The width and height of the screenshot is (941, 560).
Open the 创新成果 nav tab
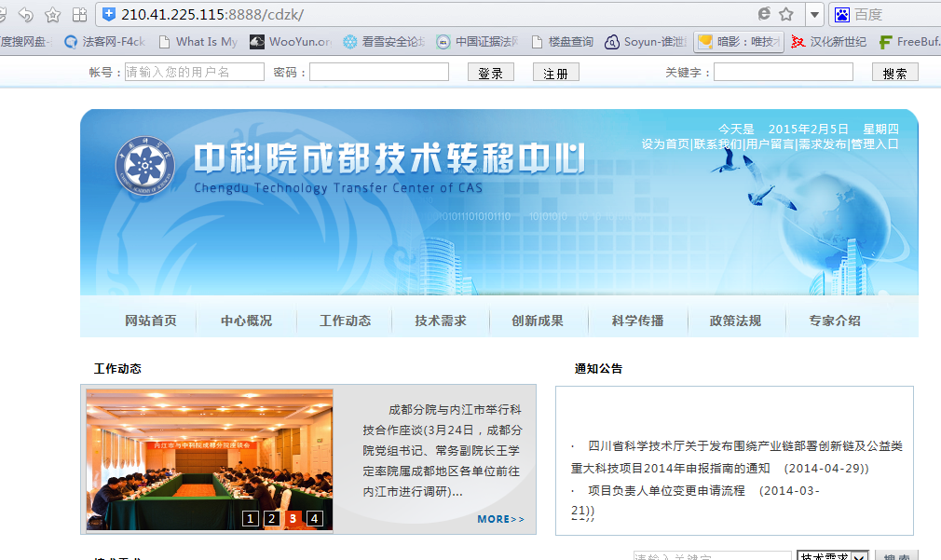tap(538, 321)
